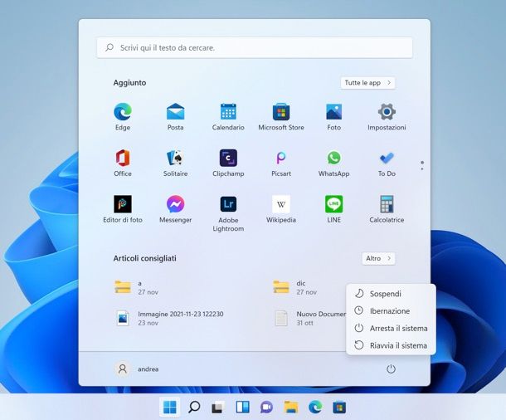Open Widgets from the taskbar
The image size is (506, 420).
[242, 407]
